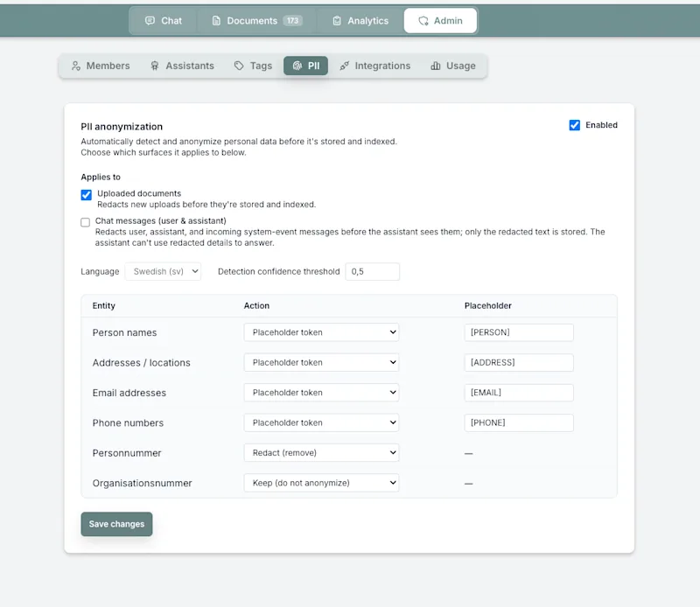The height and width of the screenshot is (607, 700).
Task: Click the Assistants badge icon
Action: click(155, 66)
